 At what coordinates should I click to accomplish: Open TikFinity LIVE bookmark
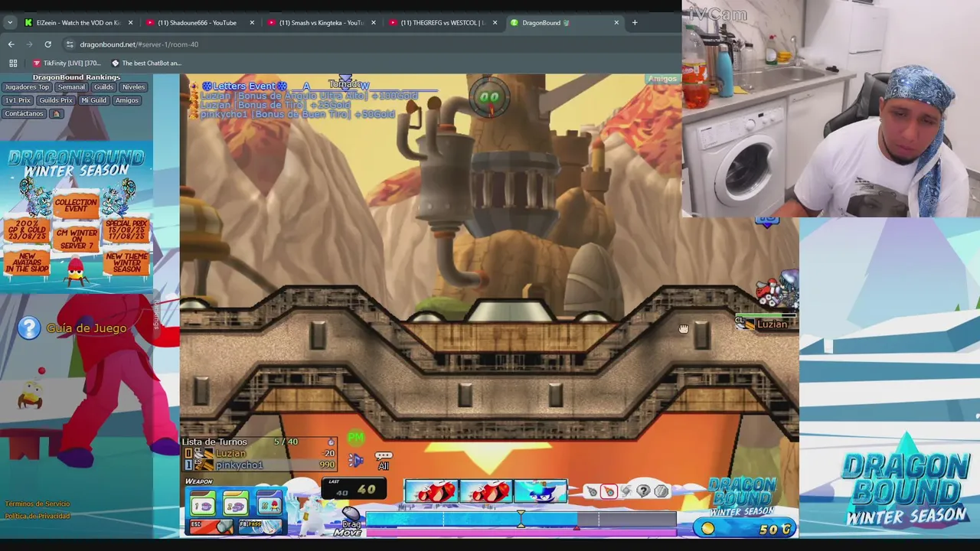[67, 63]
